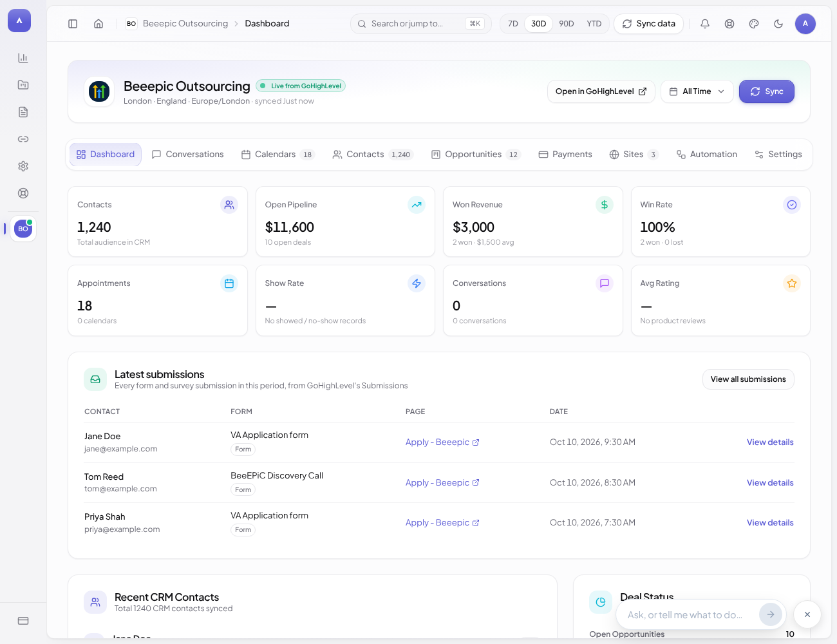The image size is (837, 644).
Task: Open the billing card icon at sidebar bottom
Action: (x=23, y=621)
